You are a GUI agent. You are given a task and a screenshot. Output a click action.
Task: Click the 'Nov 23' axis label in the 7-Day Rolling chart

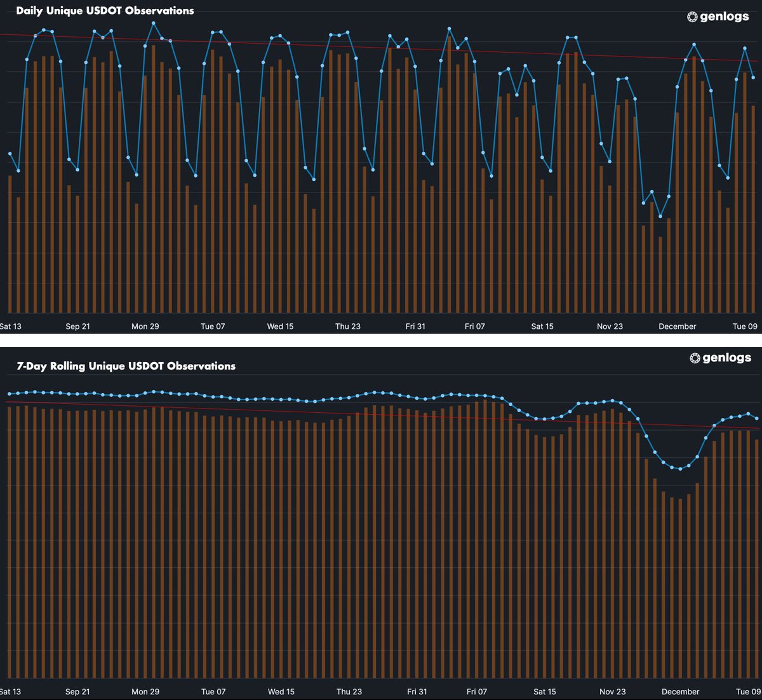(613, 692)
